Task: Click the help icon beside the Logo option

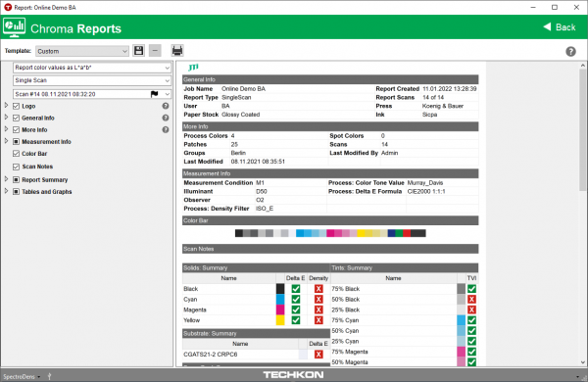Action: (x=166, y=106)
